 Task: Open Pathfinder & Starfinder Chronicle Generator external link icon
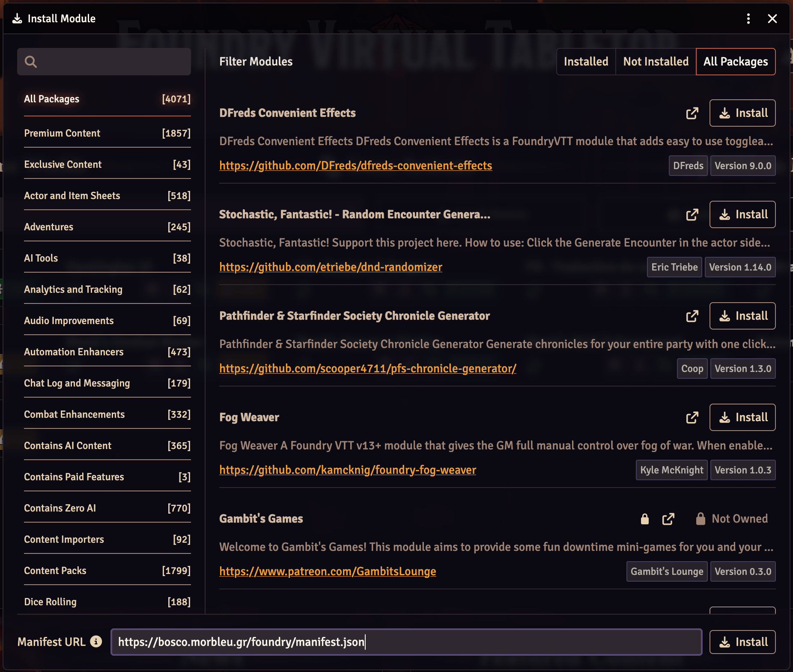692,316
